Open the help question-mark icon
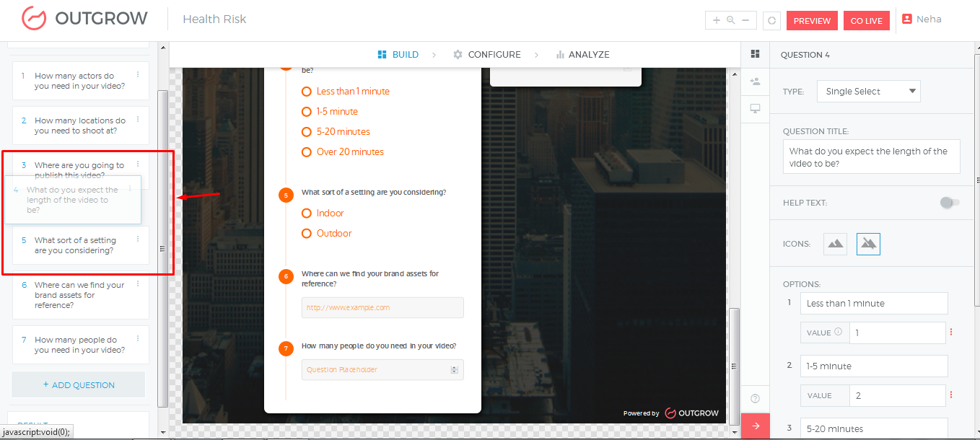The height and width of the screenshot is (440, 980). click(756, 398)
